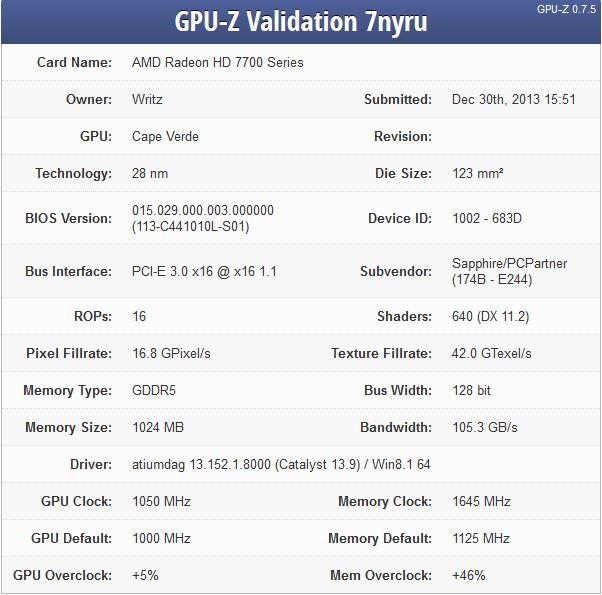Click the 'Memory Clock:' label
The image size is (602, 595).
(x=385, y=501)
